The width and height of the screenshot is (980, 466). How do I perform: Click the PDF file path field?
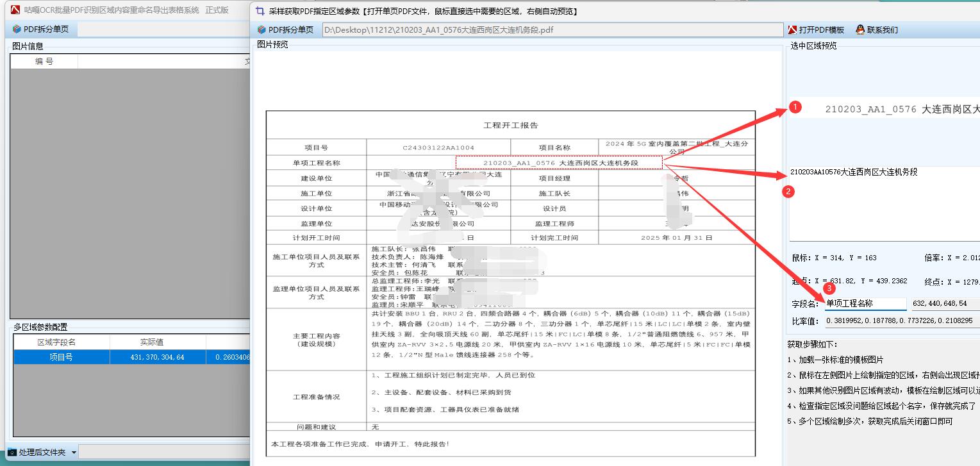552,29
